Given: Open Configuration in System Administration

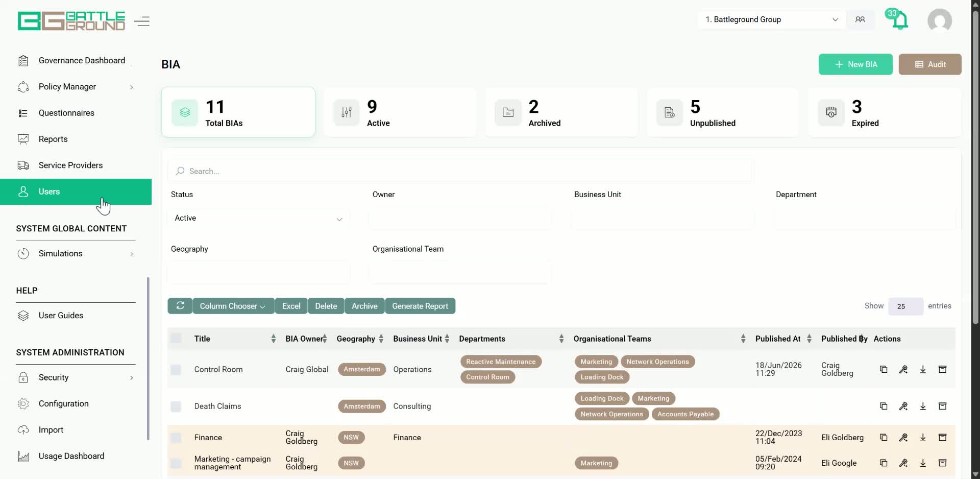Looking at the screenshot, I should tap(76, 403).
